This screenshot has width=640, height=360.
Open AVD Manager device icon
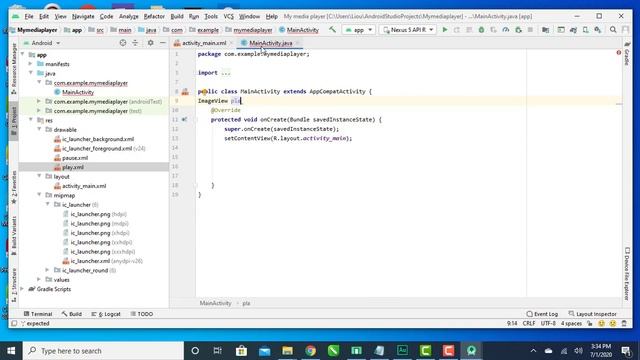(586, 30)
